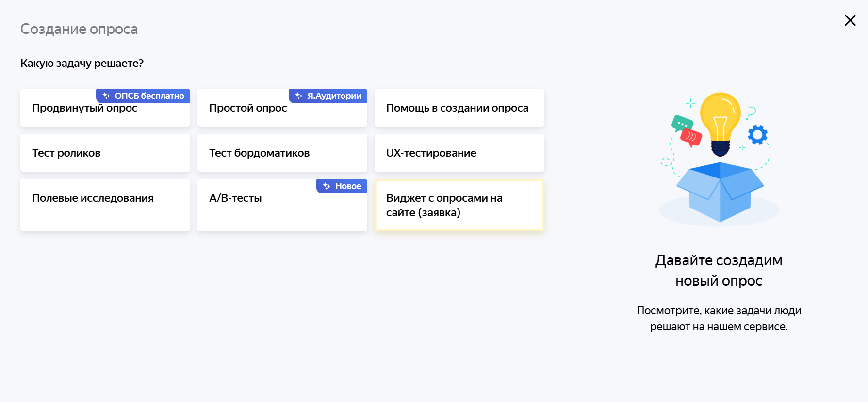Click sparkle icon on Новое badge
This screenshot has width=868, height=402.
(327, 186)
